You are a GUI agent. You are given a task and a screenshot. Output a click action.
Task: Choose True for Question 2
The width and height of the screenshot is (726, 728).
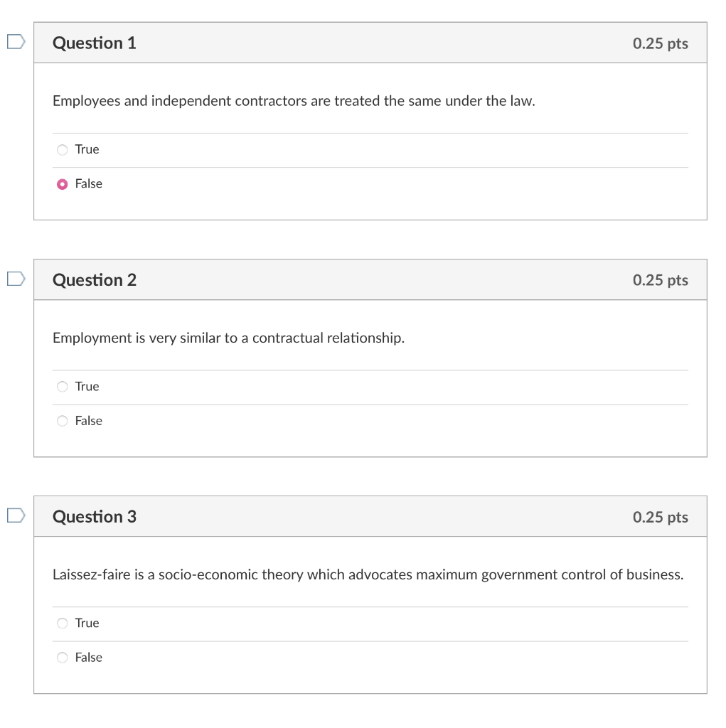[63, 387]
